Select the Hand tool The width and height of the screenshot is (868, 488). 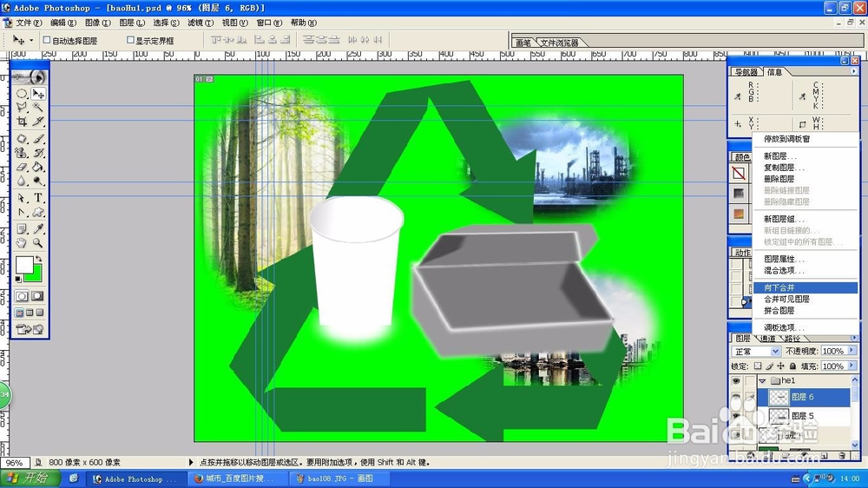[x=22, y=242]
